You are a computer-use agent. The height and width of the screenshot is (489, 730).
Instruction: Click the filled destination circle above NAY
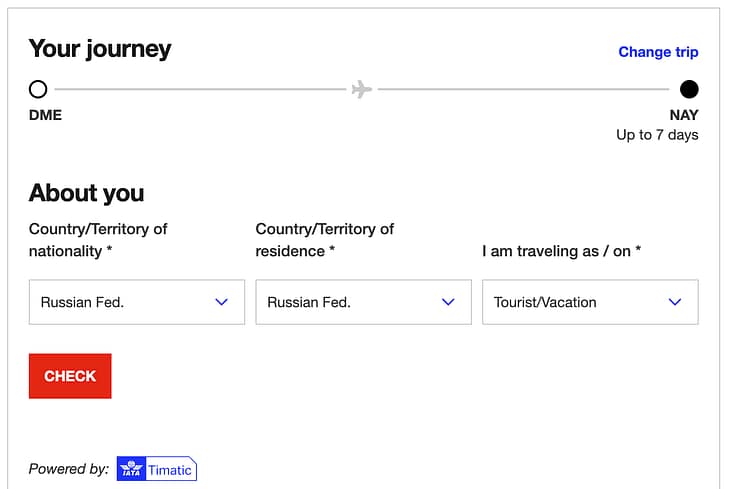689,89
